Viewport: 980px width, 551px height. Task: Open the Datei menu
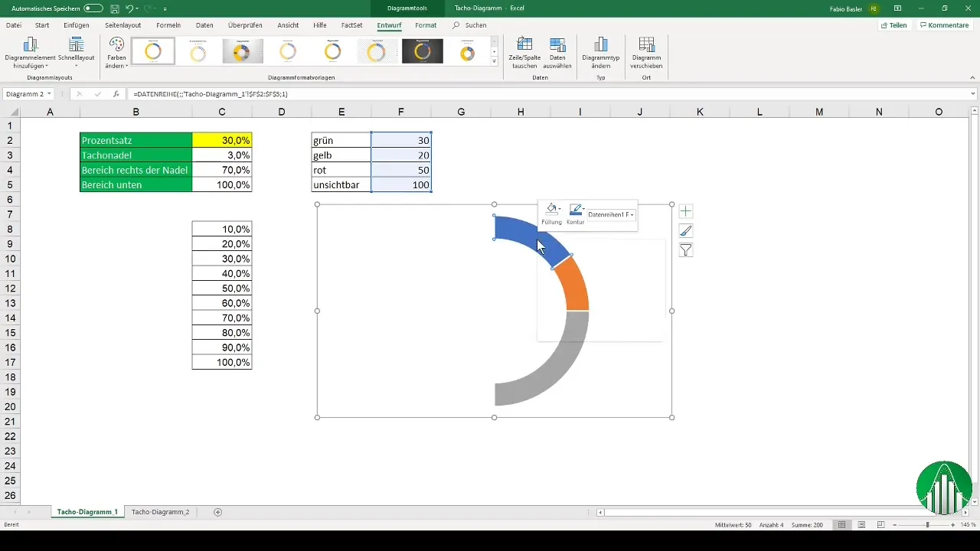pyautogui.click(x=14, y=25)
